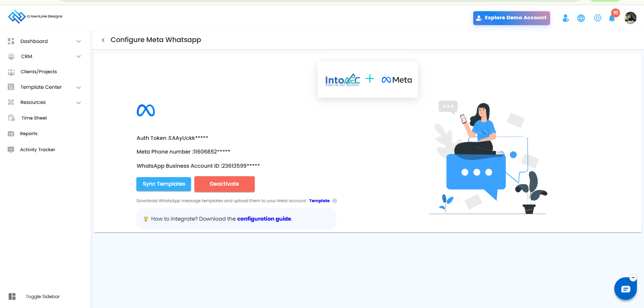
Task: Click the Time Sheet calendar icon
Action: click(12, 118)
